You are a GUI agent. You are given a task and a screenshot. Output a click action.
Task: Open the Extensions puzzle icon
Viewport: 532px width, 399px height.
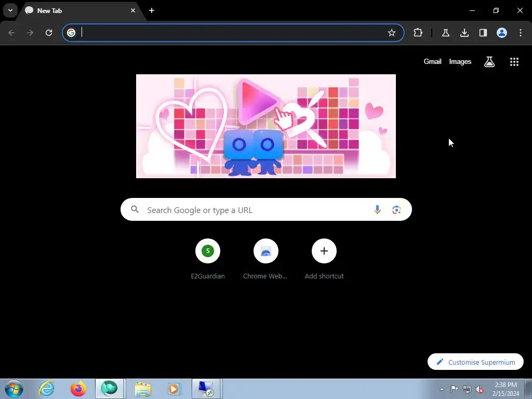[x=418, y=33]
